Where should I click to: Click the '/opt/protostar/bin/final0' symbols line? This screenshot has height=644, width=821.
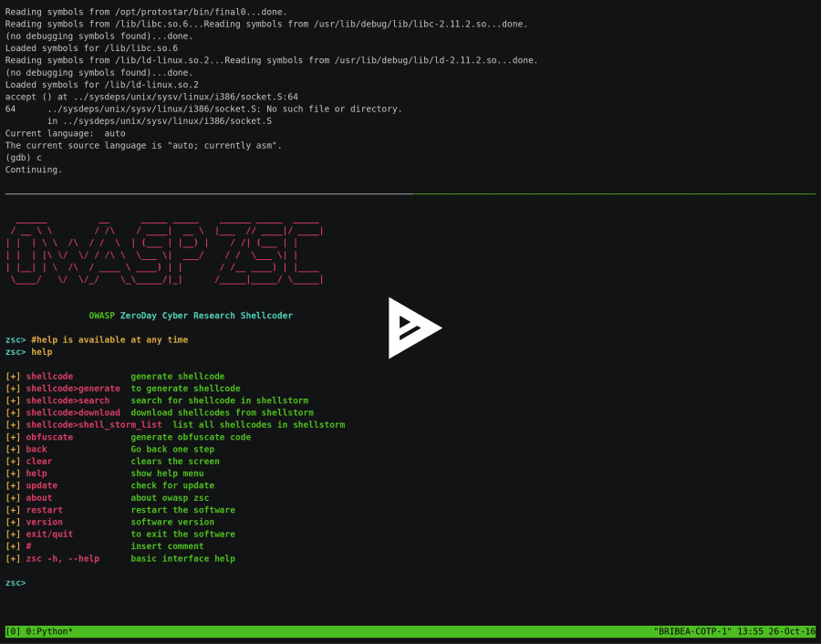[146, 12]
